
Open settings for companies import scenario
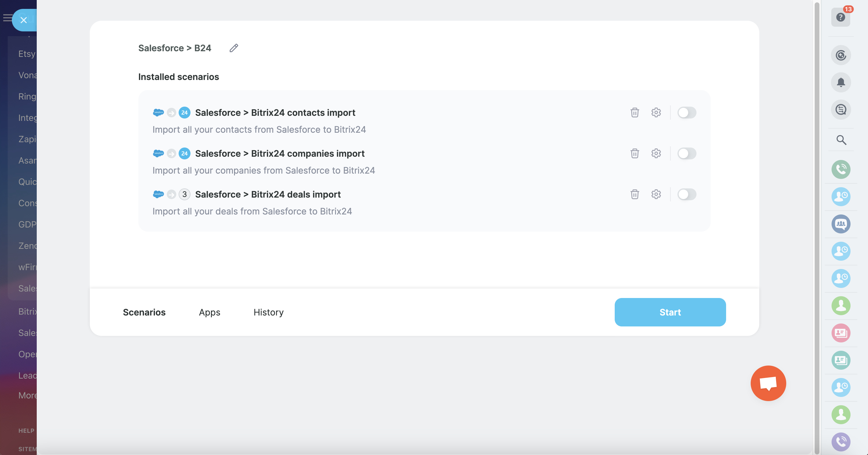click(656, 153)
